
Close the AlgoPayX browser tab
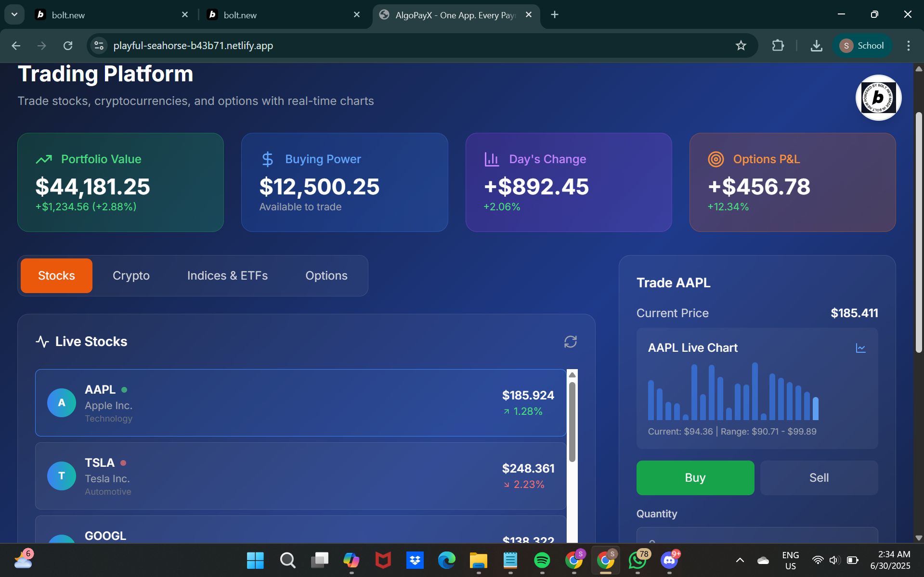(528, 15)
